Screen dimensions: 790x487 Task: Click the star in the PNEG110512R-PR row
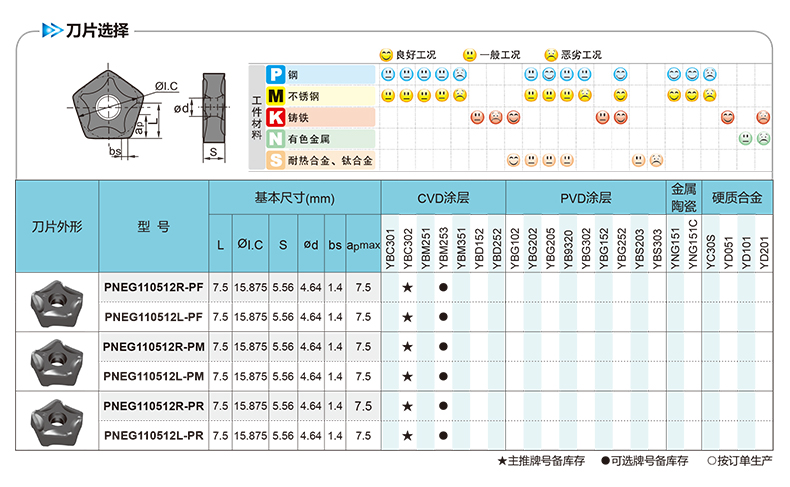(408, 406)
